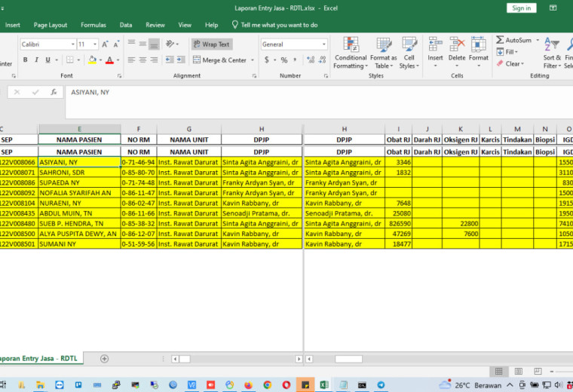The height and width of the screenshot is (392, 573).
Task: Open the Formulas ribbon tab
Action: (x=93, y=25)
